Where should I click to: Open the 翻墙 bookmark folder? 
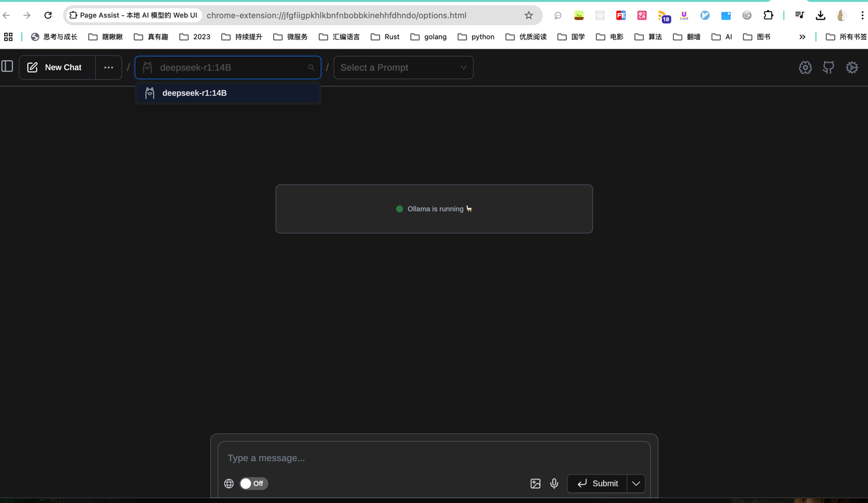pos(686,37)
